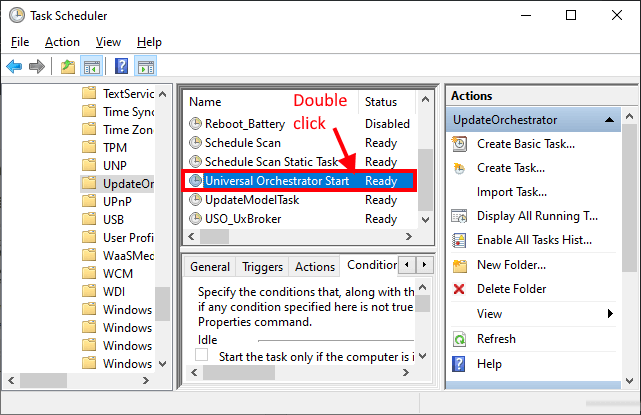
Task: Collapse the UpdateOrchestrator actions section
Action: [x=609, y=120]
